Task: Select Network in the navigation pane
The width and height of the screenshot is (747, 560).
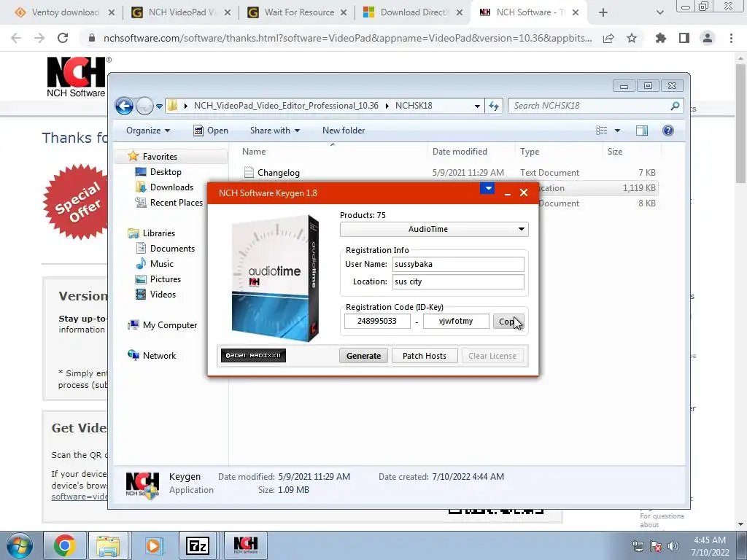Action: point(159,355)
